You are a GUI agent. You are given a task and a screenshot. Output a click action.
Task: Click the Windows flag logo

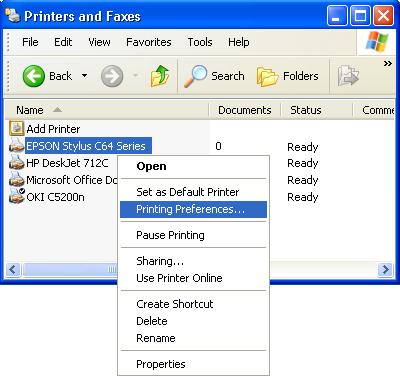[377, 42]
